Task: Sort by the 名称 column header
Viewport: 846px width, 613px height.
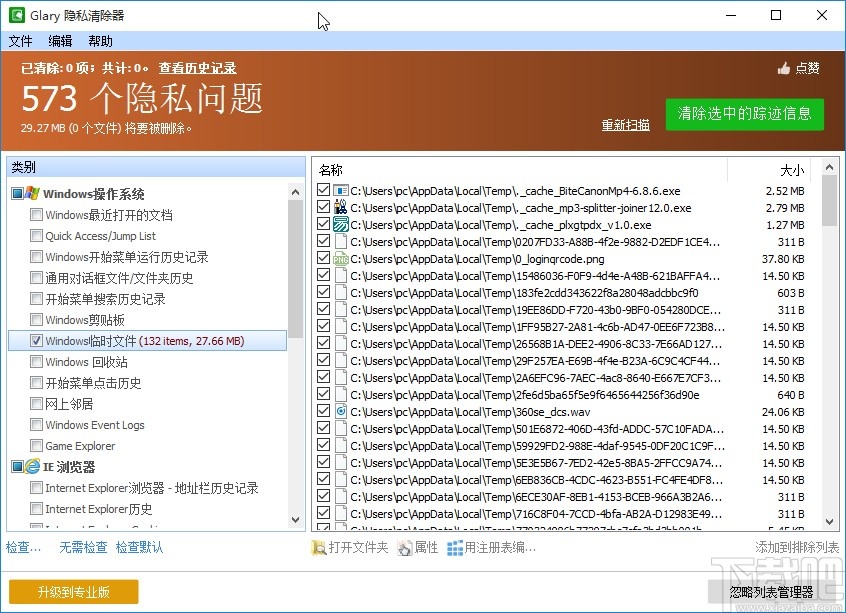Action: click(x=520, y=171)
